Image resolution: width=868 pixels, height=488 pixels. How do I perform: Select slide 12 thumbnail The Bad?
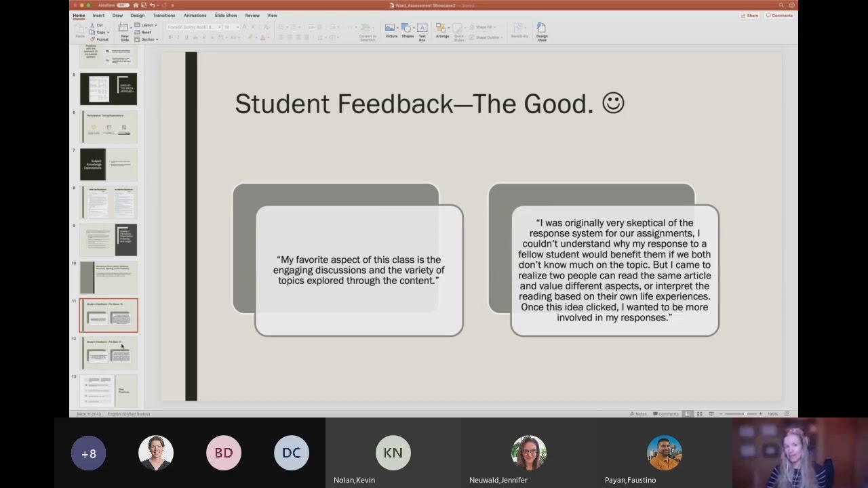pyautogui.click(x=108, y=353)
